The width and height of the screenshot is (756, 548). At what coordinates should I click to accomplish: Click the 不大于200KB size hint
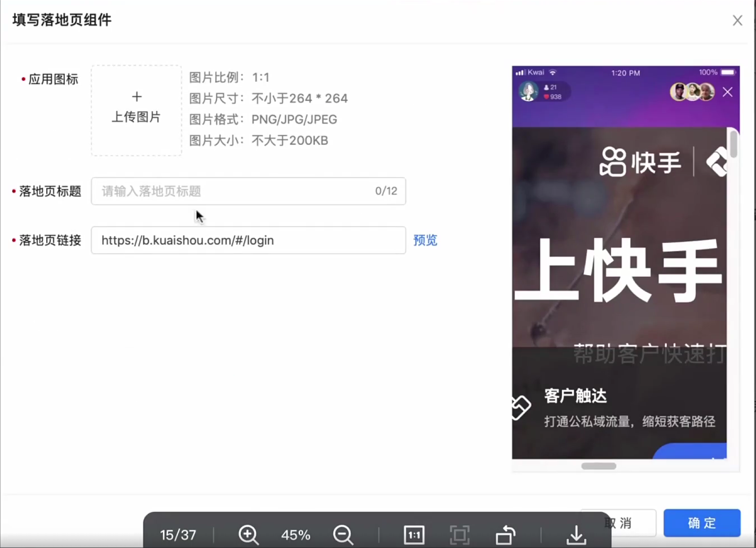290,140
